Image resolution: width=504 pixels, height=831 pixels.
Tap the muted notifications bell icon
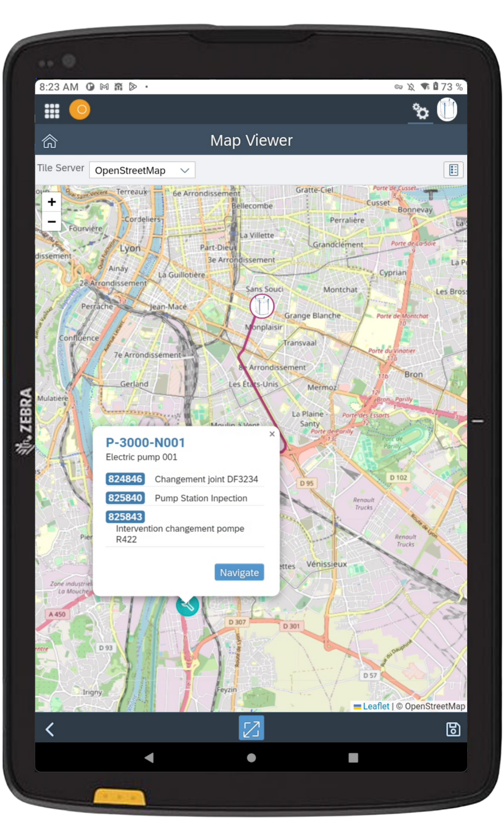(411, 87)
